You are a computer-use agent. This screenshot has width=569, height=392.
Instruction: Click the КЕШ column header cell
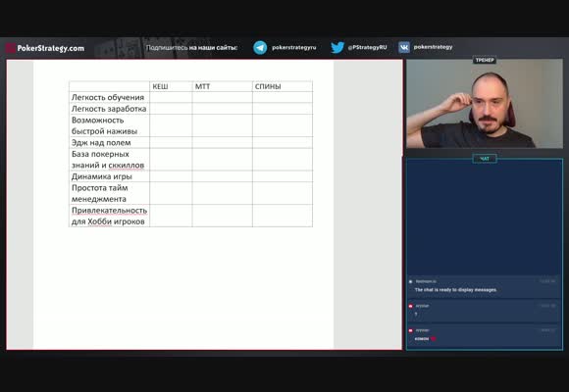tap(171, 86)
